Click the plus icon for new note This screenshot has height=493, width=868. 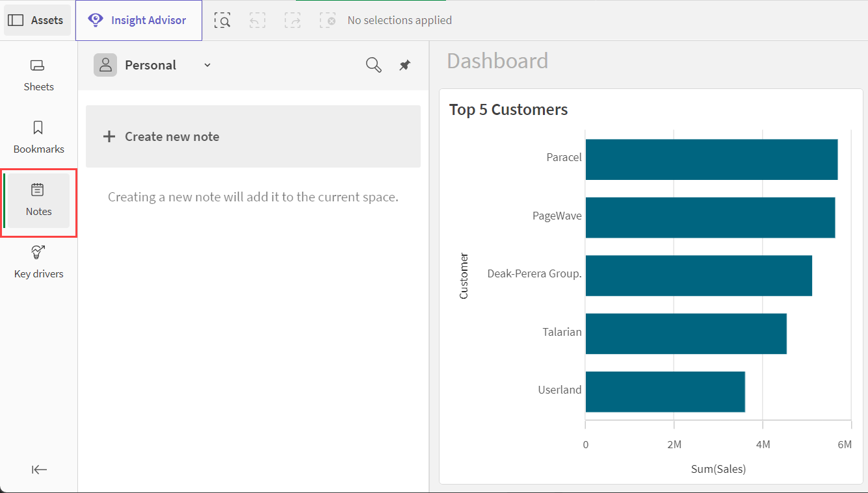[109, 136]
